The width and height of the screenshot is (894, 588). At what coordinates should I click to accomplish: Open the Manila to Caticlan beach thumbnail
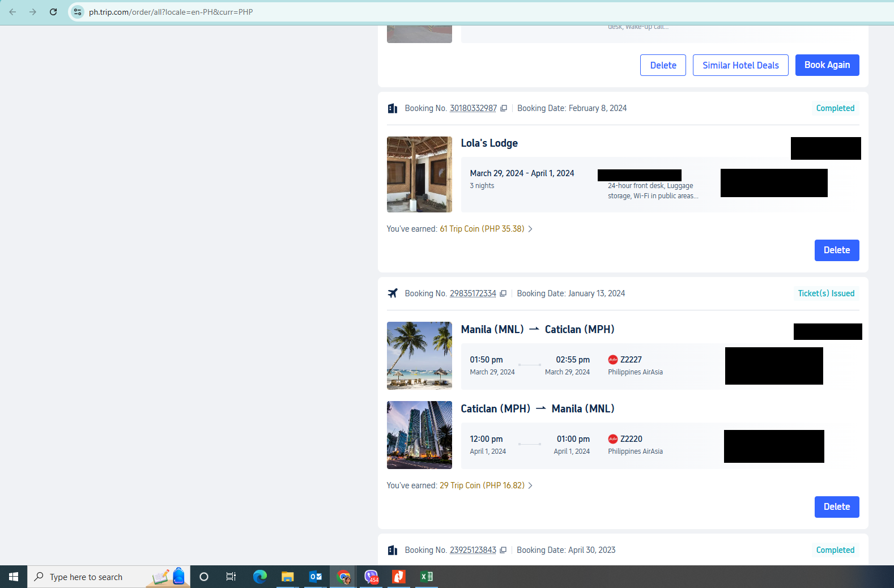pos(419,356)
